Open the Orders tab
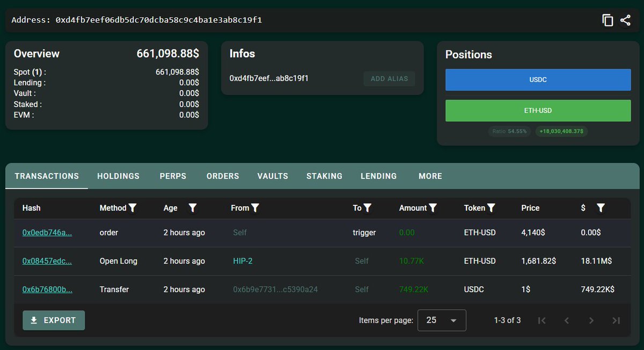Screen dimensions: 644x350 223,176
